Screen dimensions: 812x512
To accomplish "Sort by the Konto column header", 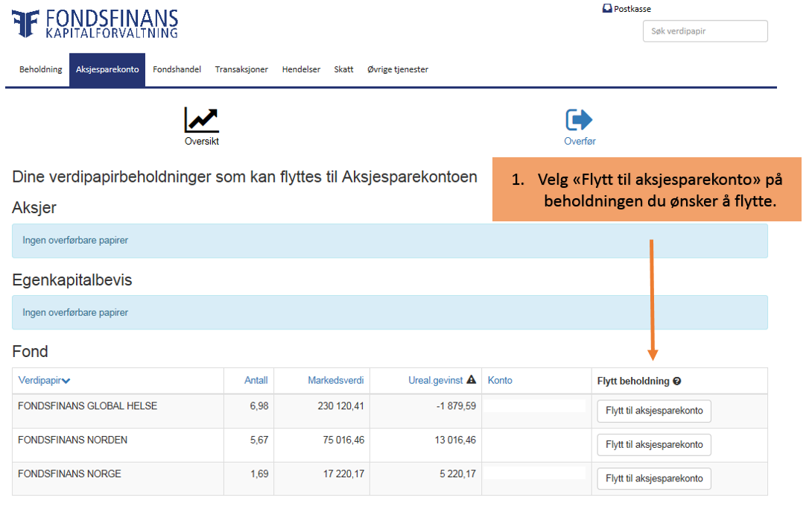I will click(500, 380).
